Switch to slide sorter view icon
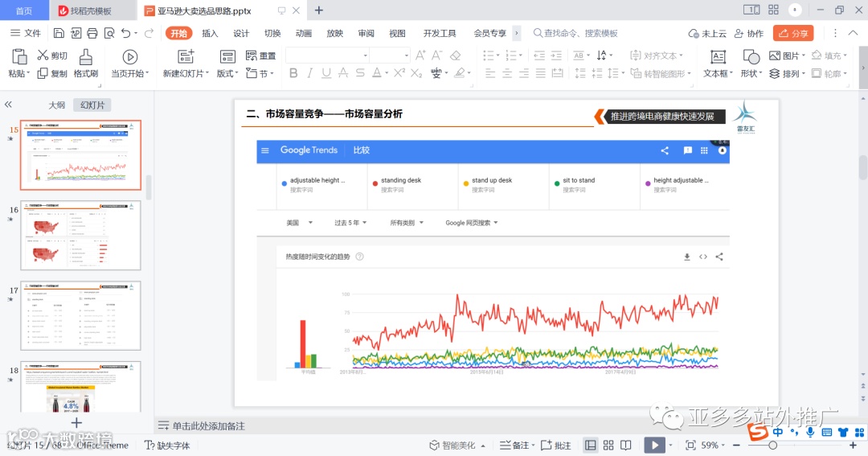The width and height of the screenshot is (868, 456). coord(608,446)
